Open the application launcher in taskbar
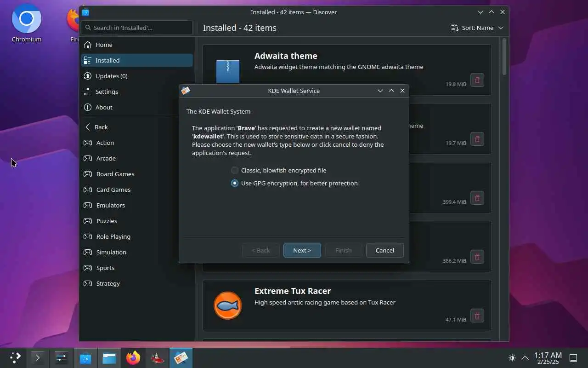Screen dimensions: 588x368 pyautogui.click(x=15, y=357)
